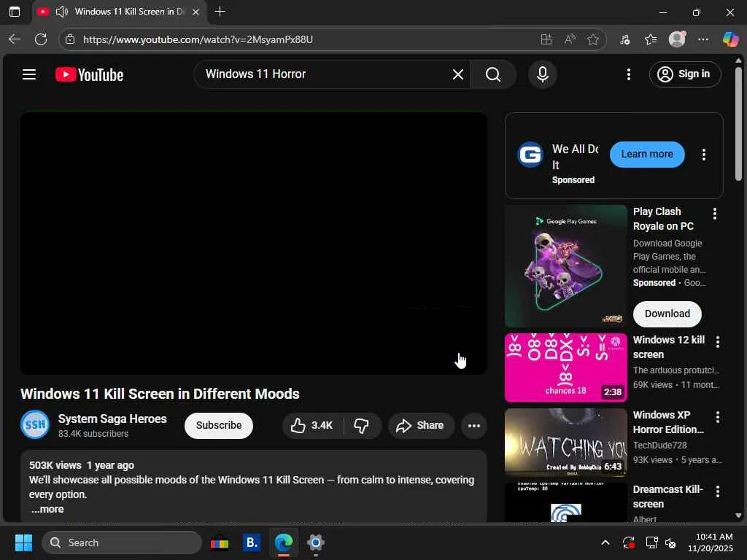The width and height of the screenshot is (747, 560).
Task: Show hidden icons chevron in tray
Action: pos(605,542)
